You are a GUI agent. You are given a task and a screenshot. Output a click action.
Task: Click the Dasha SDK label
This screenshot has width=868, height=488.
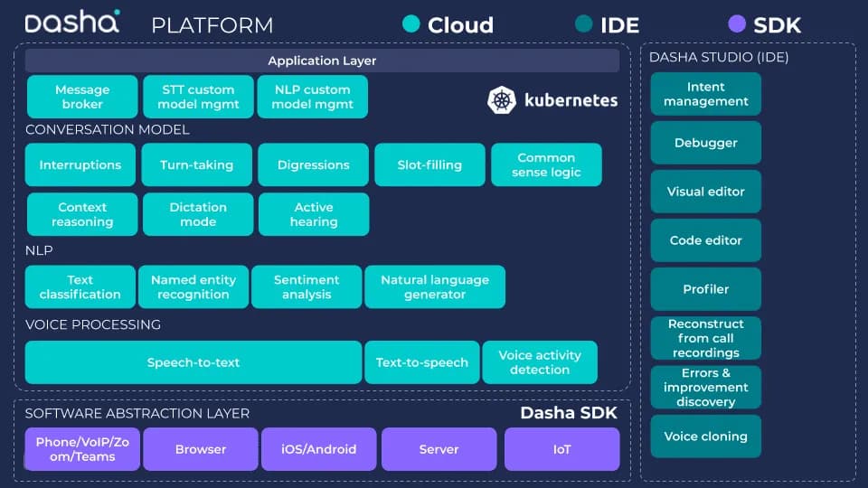[569, 413]
